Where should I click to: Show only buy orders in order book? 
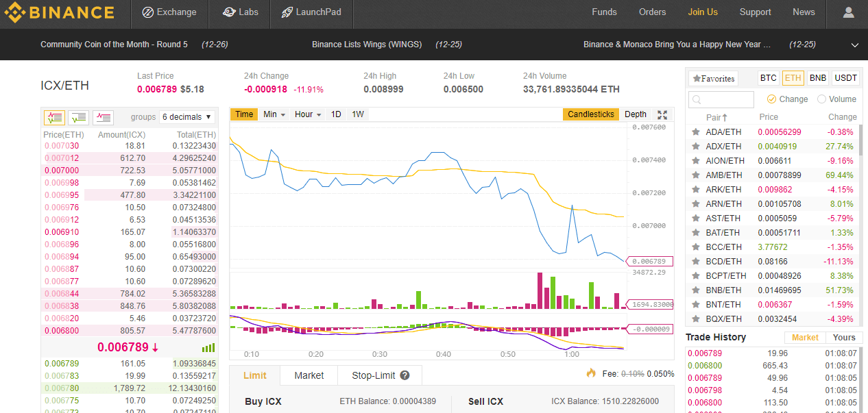[78, 117]
